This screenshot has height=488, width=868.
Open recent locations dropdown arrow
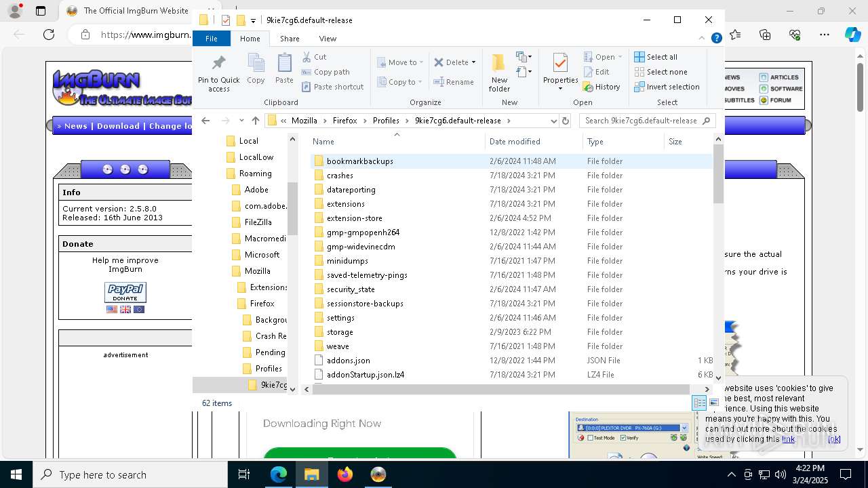pos(241,121)
